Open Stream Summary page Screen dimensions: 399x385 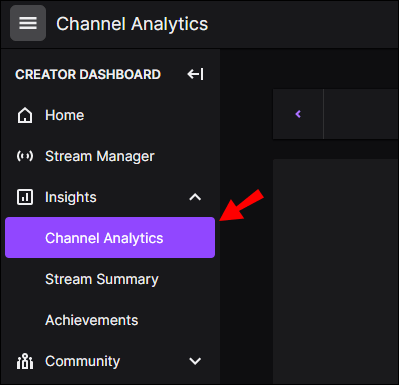[x=102, y=279]
